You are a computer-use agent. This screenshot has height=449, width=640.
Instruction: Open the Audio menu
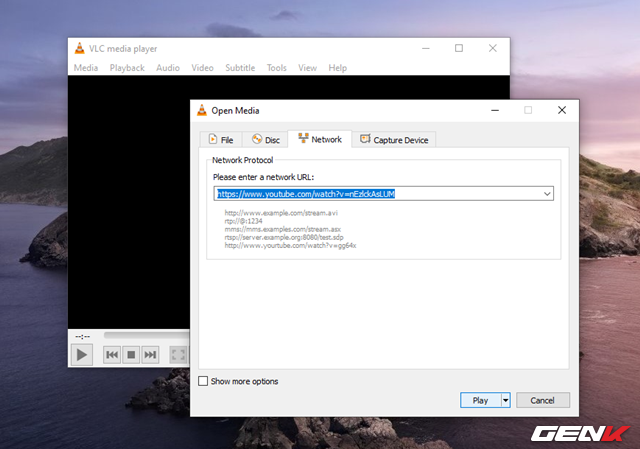pos(168,68)
